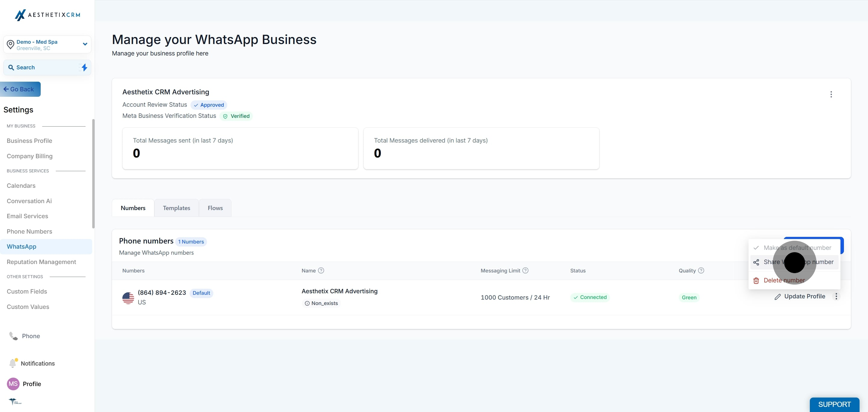Open Conversation Ai settings
This screenshot has height=412, width=868.
pos(29,201)
